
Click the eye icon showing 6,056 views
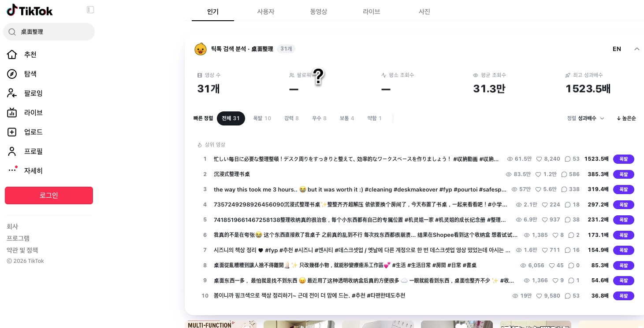pyautogui.click(x=523, y=265)
